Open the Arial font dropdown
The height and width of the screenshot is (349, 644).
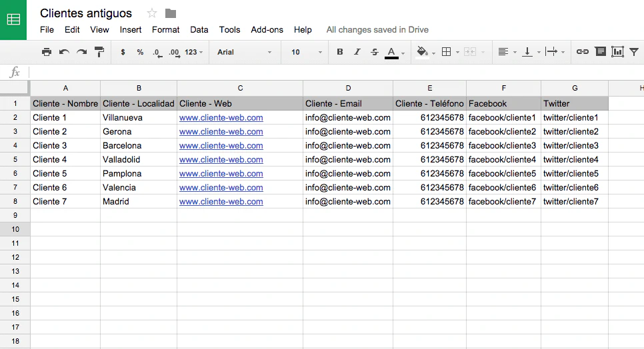pos(245,52)
